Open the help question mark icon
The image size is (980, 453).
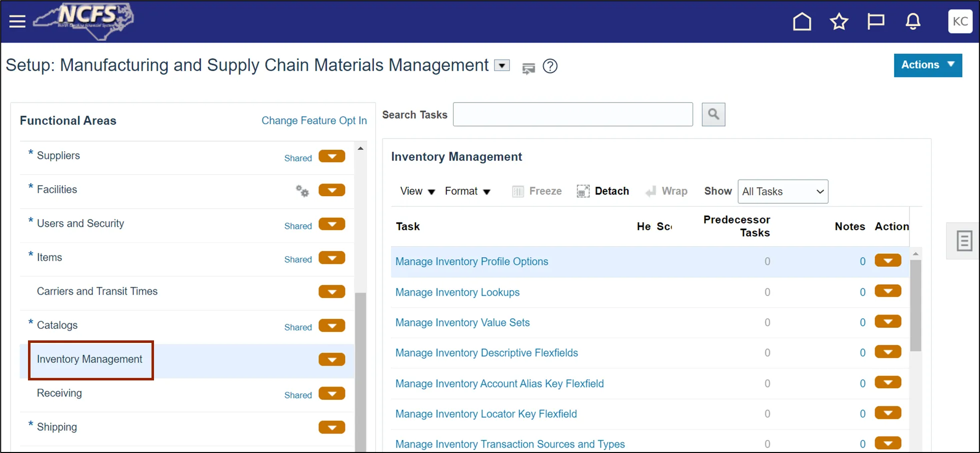click(x=550, y=66)
